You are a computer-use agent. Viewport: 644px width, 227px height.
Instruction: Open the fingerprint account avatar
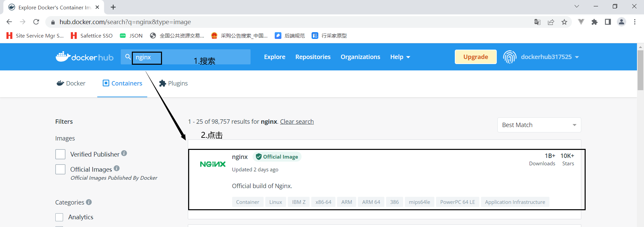pos(509,57)
